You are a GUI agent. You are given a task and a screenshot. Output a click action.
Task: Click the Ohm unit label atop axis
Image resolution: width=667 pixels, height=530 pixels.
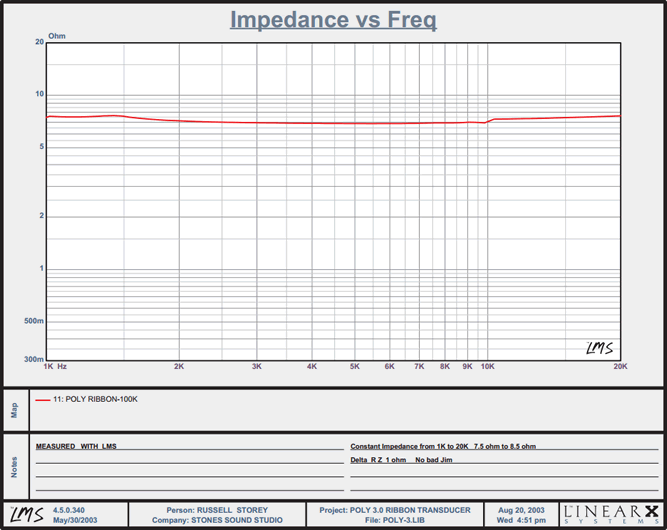pos(56,35)
